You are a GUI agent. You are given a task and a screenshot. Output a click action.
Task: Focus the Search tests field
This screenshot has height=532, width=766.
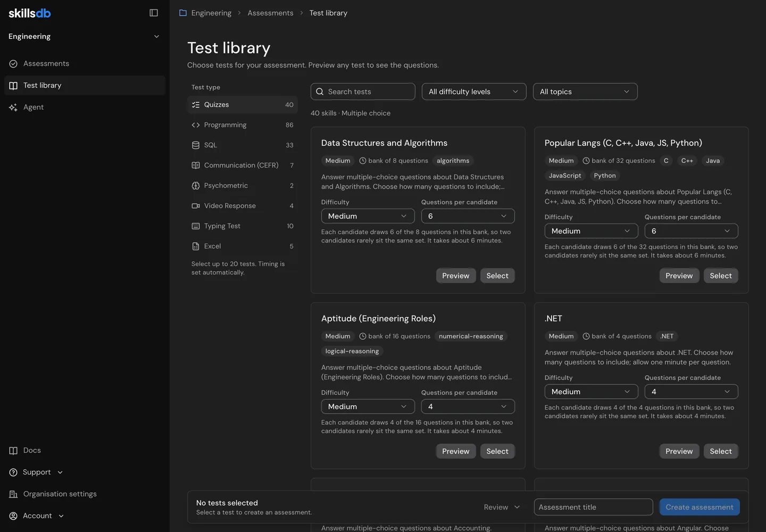click(x=363, y=92)
